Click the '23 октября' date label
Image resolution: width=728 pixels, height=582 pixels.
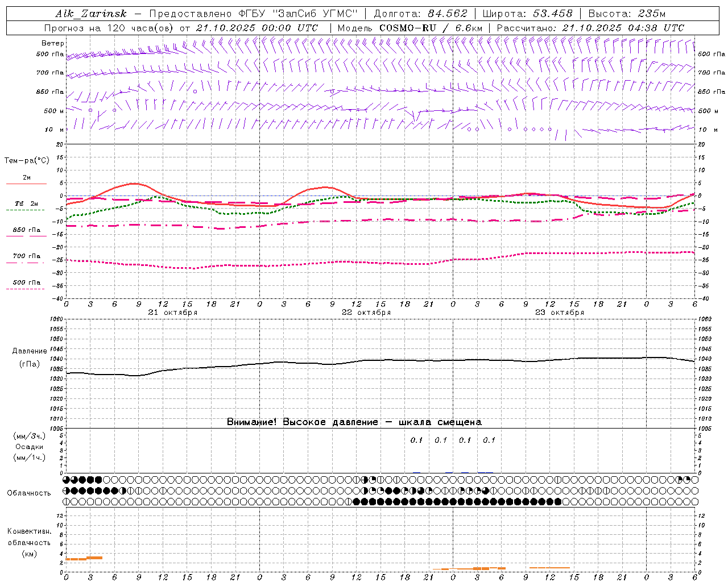pos(560,313)
